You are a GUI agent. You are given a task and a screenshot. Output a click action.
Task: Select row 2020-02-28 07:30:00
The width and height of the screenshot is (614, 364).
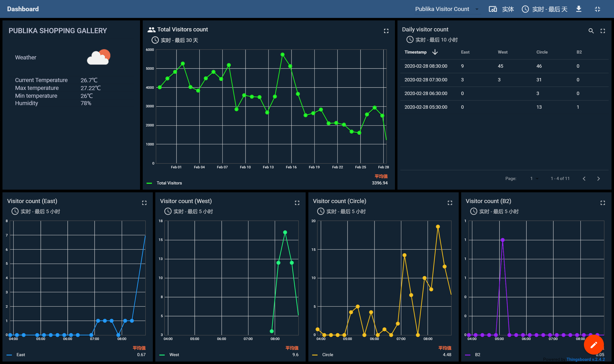(504, 80)
